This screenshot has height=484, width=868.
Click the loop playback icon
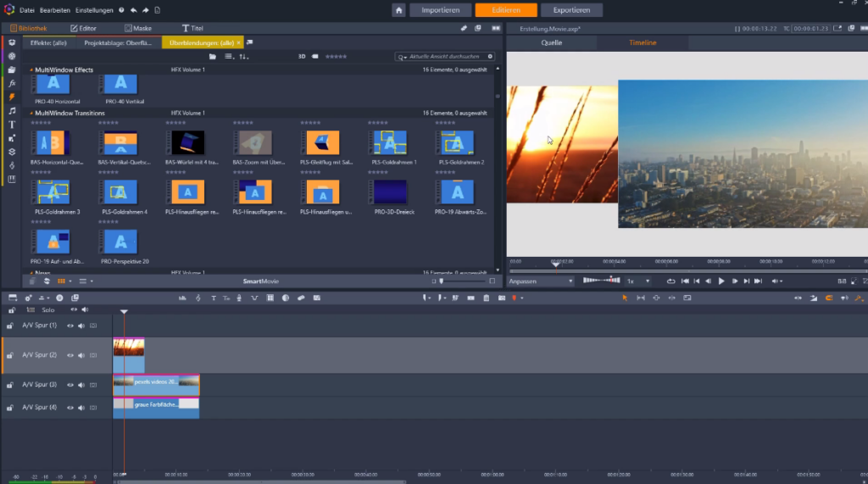pyautogui.click(x=670, y=281)
